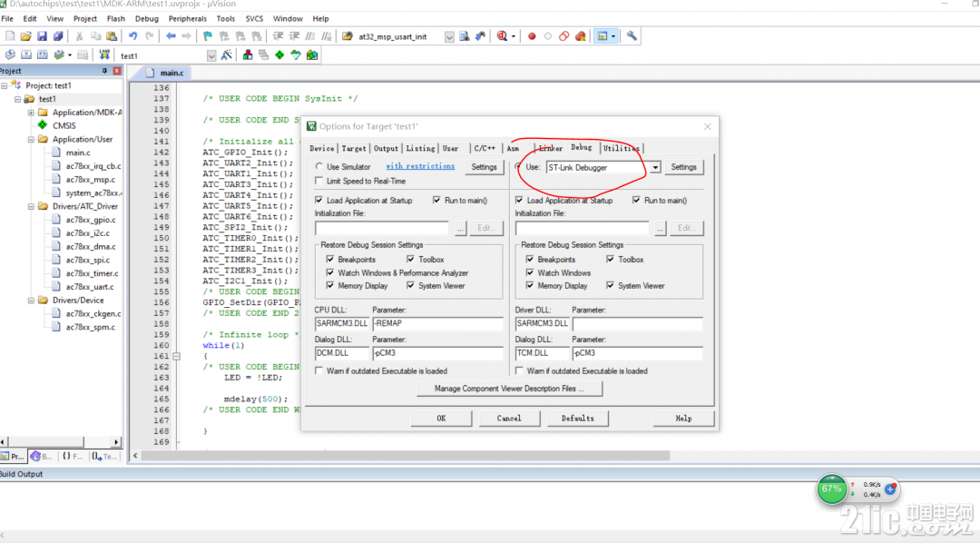
Task: Select the Use Simulator radio button
Action: click(x=319, y=166)
